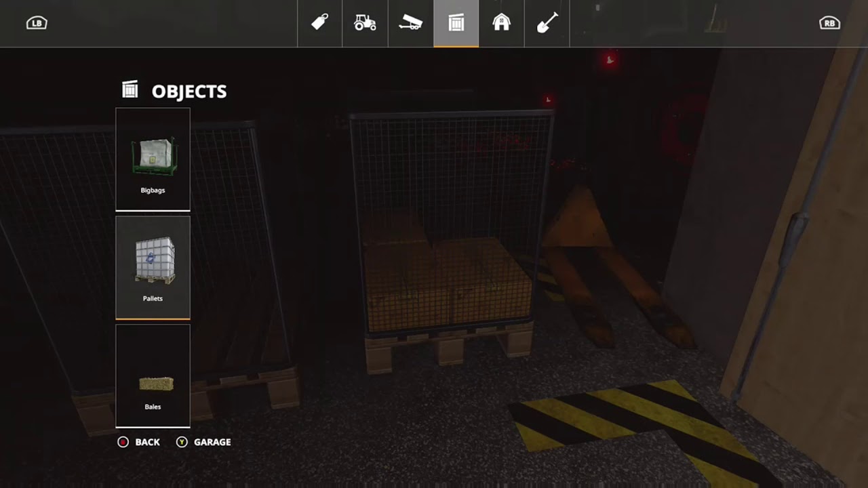Click the pallet icon beside OBJECTS heading
Image resolution: width=868 pixels, height=488 pixels.
(130, 89)
